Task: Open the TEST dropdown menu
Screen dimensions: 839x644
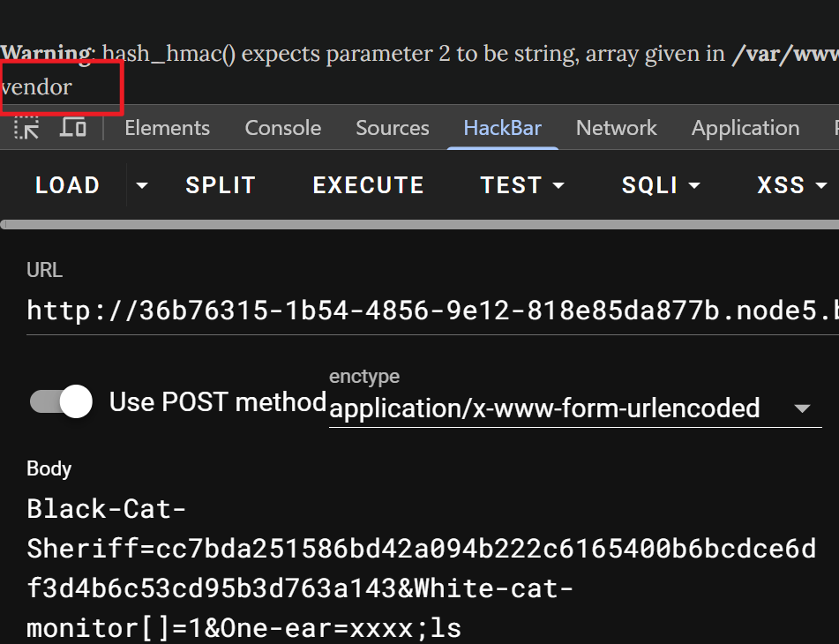Action: 522,185
